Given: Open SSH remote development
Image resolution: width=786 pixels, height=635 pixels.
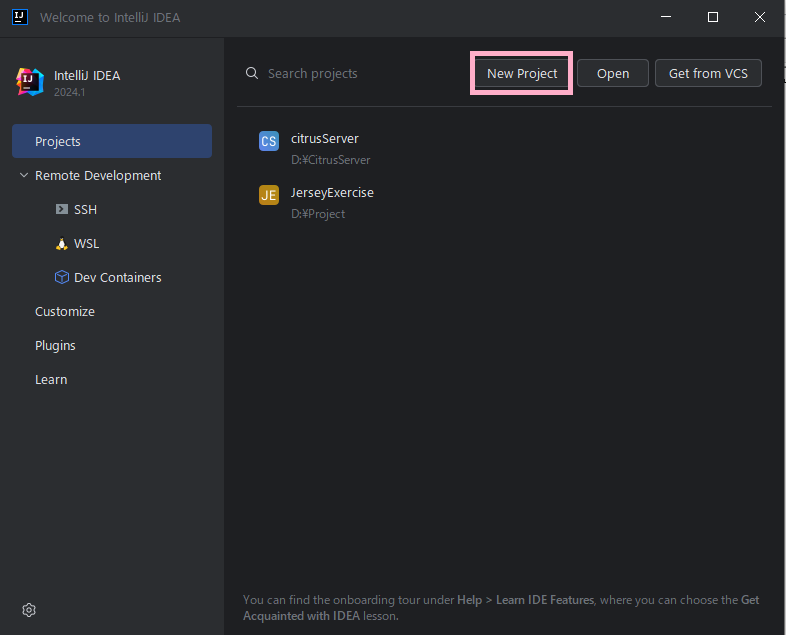Looking at the screenshot, I should [85, 209].
